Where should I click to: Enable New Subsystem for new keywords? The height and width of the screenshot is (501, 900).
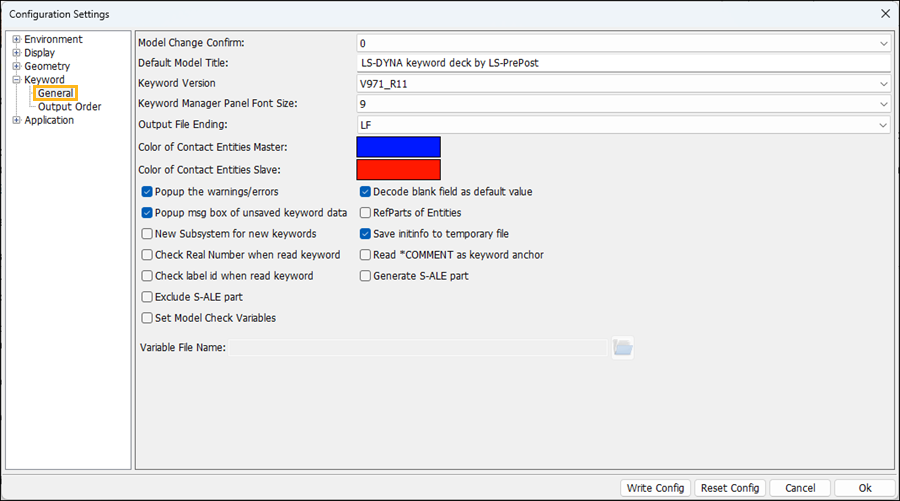(147, 234)
